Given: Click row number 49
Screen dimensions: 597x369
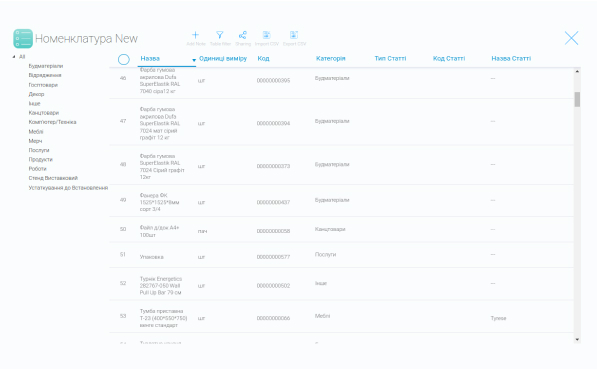Looking at the screenshot, I should click(123, 200).
